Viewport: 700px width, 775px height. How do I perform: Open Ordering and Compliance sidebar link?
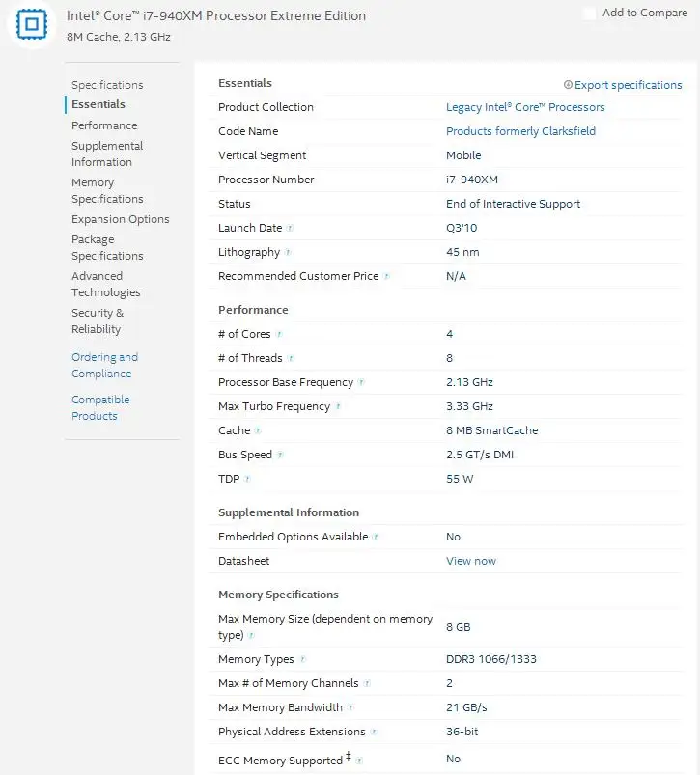[105, 365]
